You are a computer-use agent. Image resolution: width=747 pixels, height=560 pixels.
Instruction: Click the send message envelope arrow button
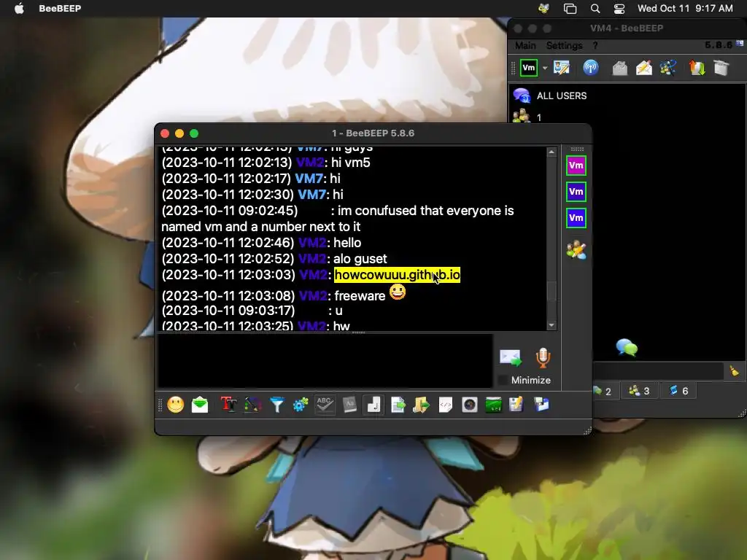click(x=510, y=357)
